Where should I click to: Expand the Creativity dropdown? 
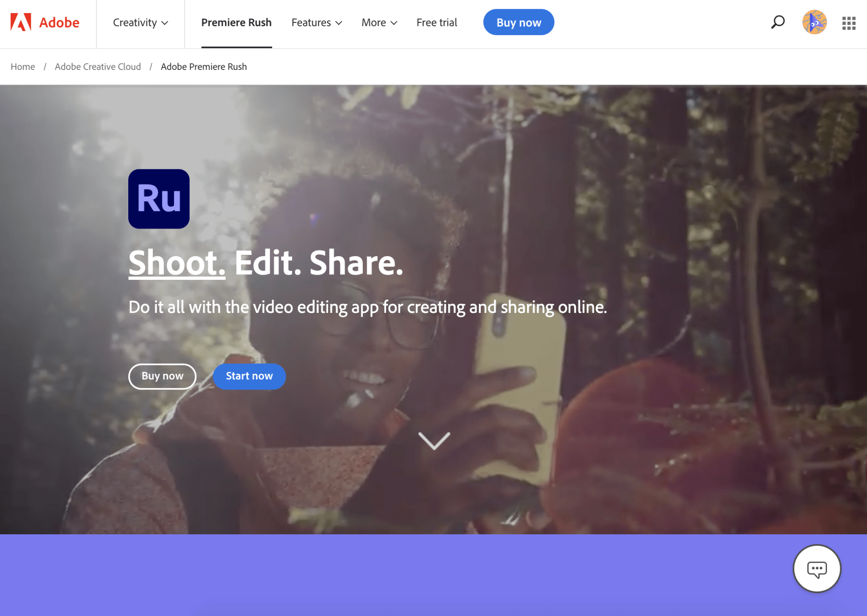click(140, 23)
